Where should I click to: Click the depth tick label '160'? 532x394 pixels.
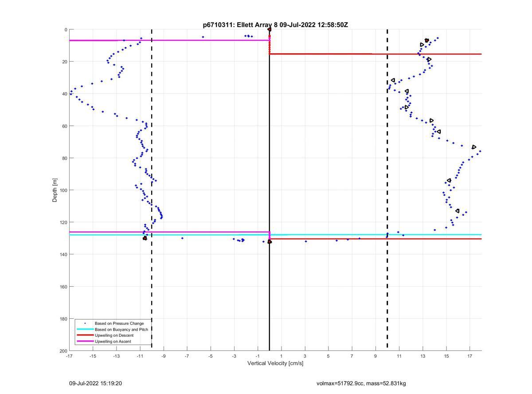click(x=63, y=287)
